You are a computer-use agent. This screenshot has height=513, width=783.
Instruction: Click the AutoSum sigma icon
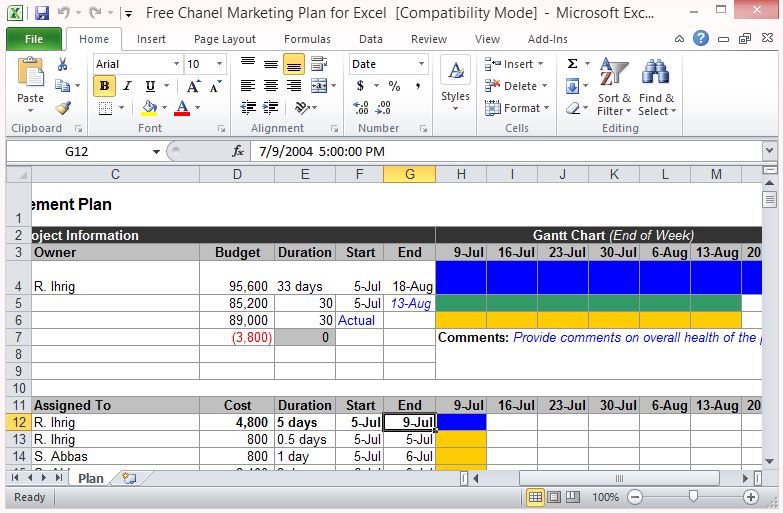point(572,64)
